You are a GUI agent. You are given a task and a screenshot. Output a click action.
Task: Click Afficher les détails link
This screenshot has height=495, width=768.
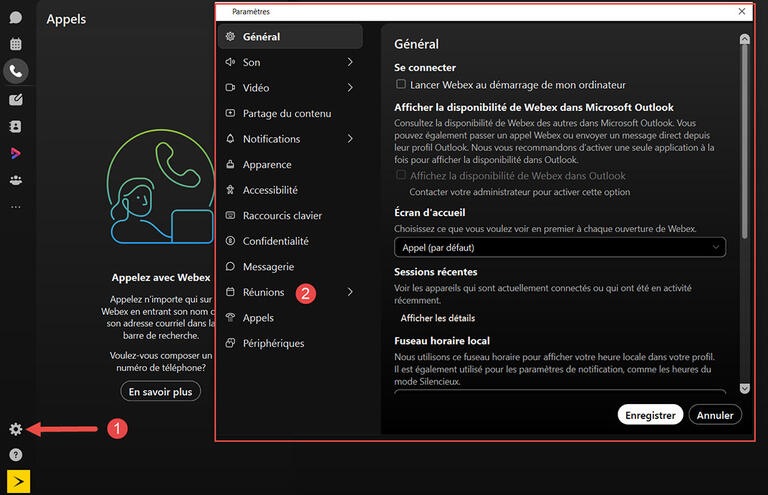[x=437, y=318]
